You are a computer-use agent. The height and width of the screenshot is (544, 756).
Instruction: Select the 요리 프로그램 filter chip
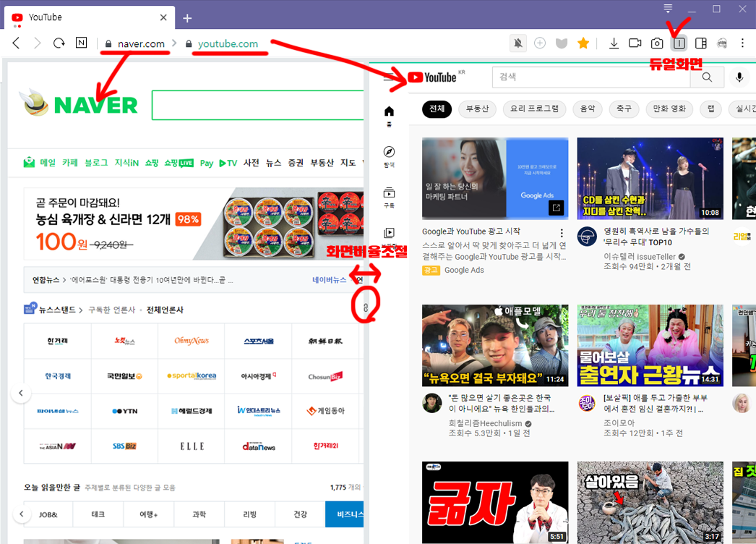pyautogui.click(x=534, y=109)
